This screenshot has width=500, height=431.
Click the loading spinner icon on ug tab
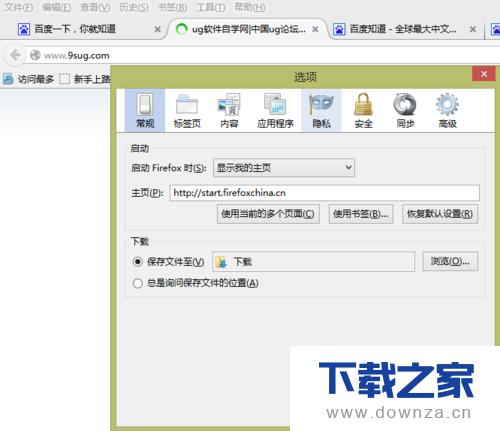click(181, 29)
